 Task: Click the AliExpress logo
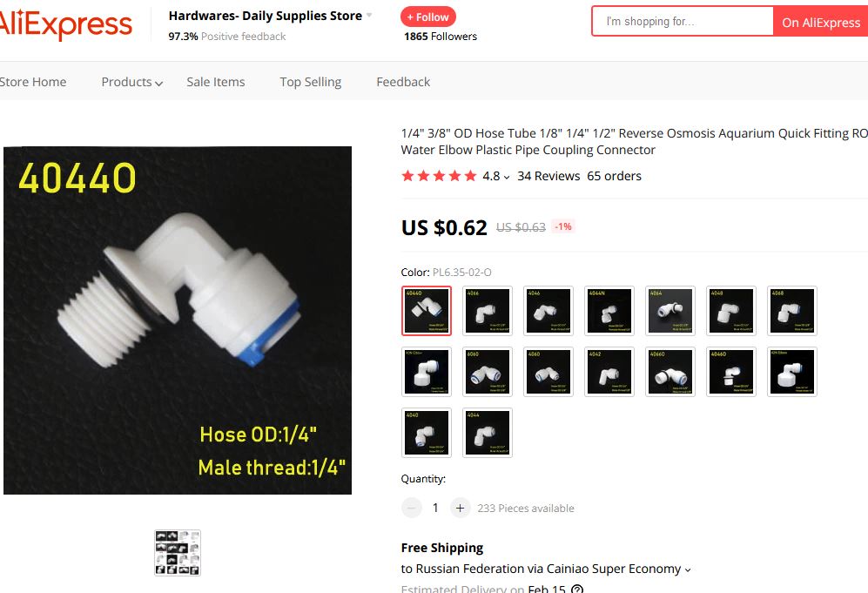66,24
